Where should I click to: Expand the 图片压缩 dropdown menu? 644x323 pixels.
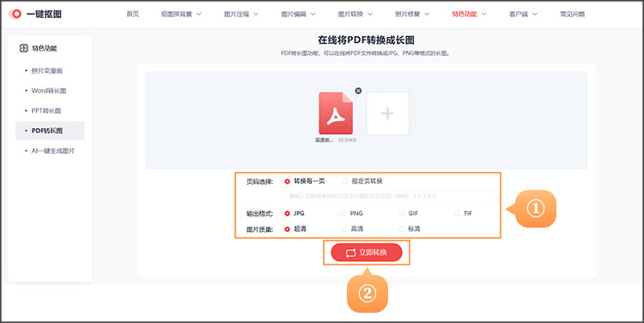point(241,14)
